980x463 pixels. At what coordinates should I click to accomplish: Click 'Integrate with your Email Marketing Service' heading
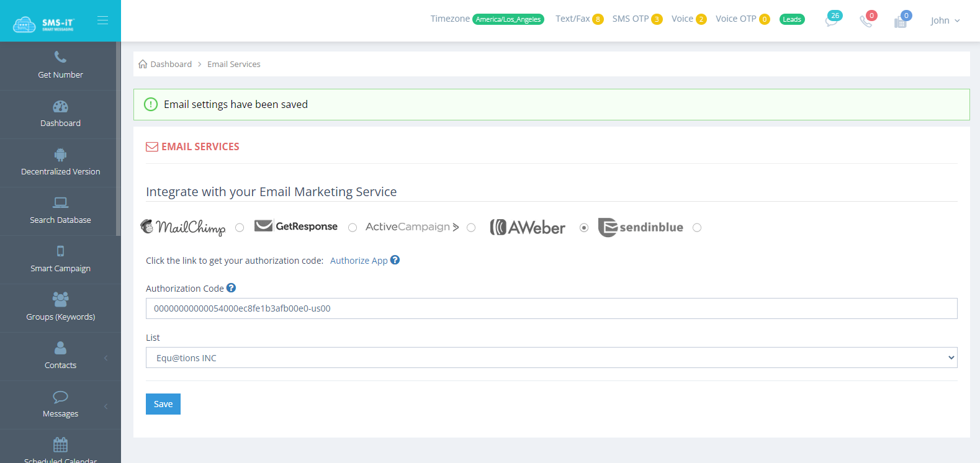point(271,192)
